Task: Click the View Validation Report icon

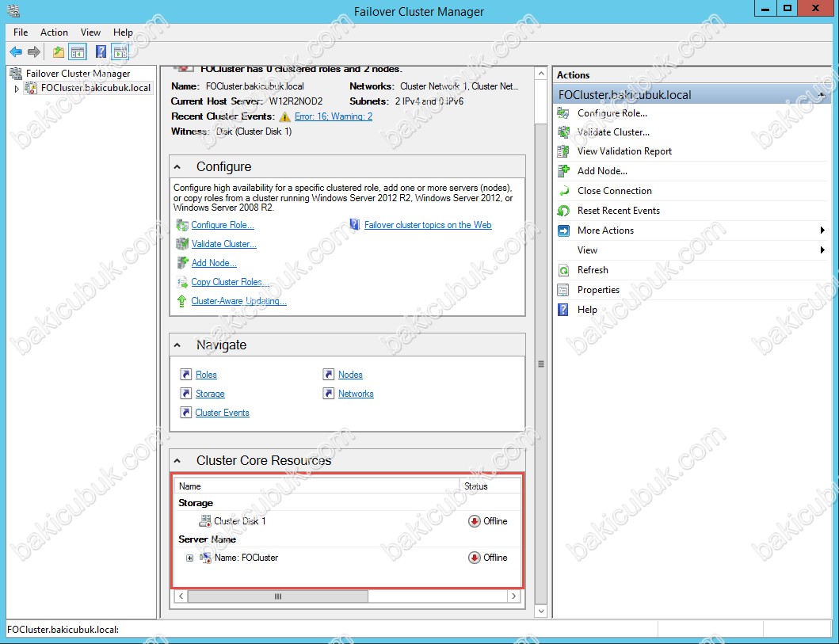Action: [563, 151]
